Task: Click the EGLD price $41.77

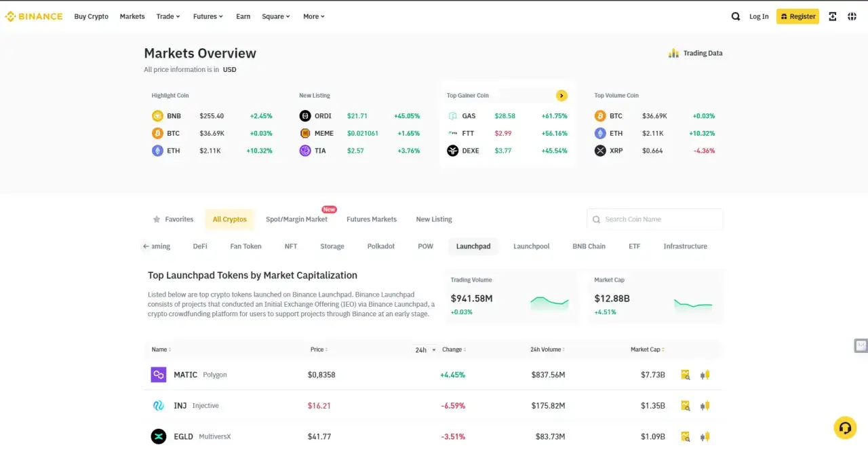Action: point(319,436)
